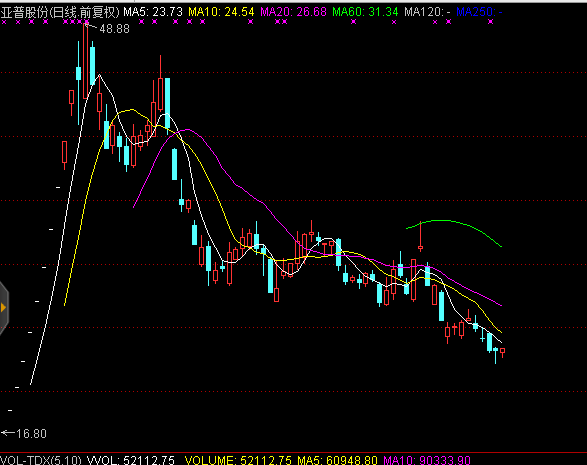Expand the side panel with orange arrow
The image size is (587, 465).
pos(4,308)
